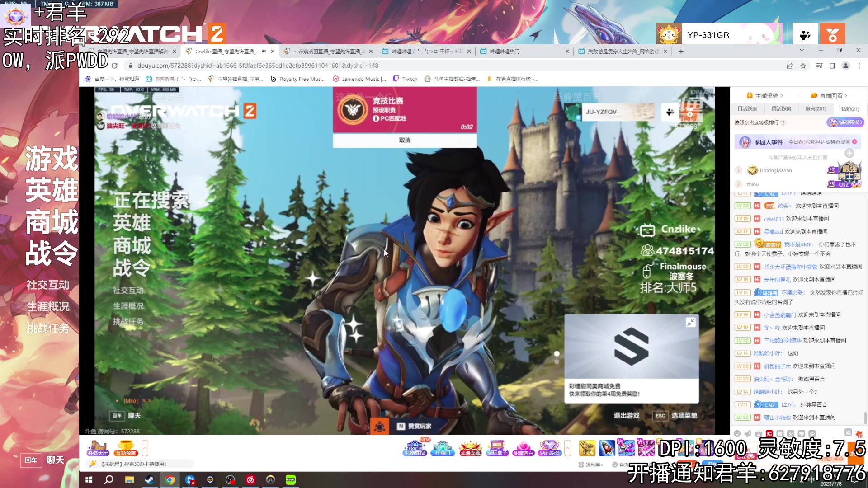The height and width of the screenshot is (488, 868).
Task: Open Windows Start menu
Action: pos(89,480)
